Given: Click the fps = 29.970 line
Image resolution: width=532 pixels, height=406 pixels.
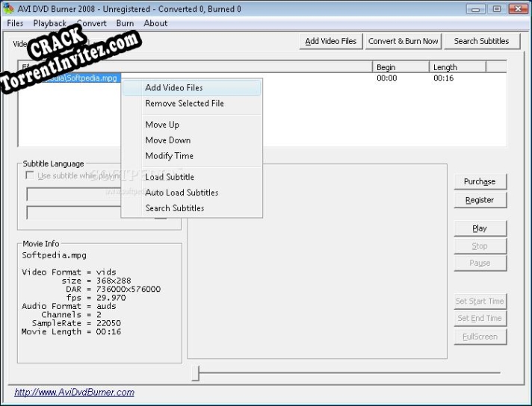Looking at the screenshot, I should coord(96,298).
